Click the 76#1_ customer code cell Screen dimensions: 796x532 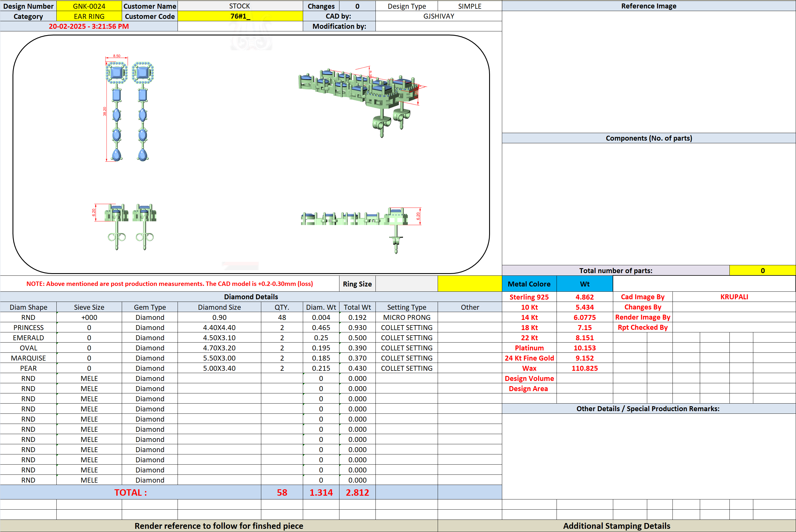tap(240, 16)
